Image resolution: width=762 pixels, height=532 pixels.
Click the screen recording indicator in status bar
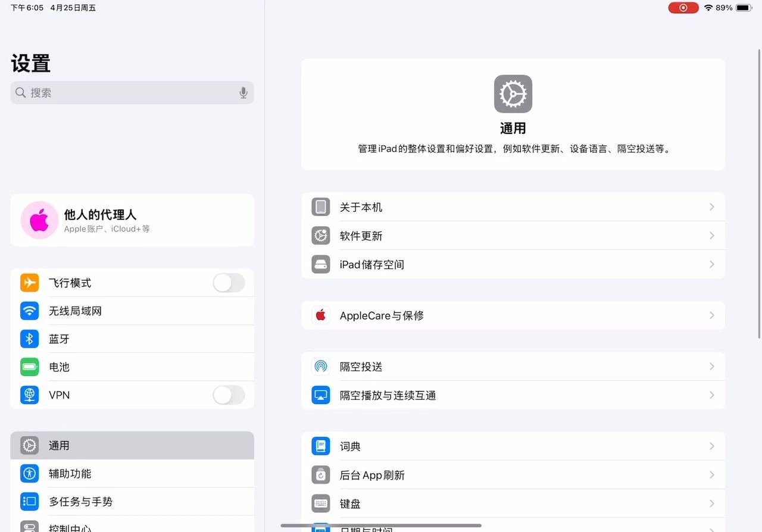click(683, 8)
